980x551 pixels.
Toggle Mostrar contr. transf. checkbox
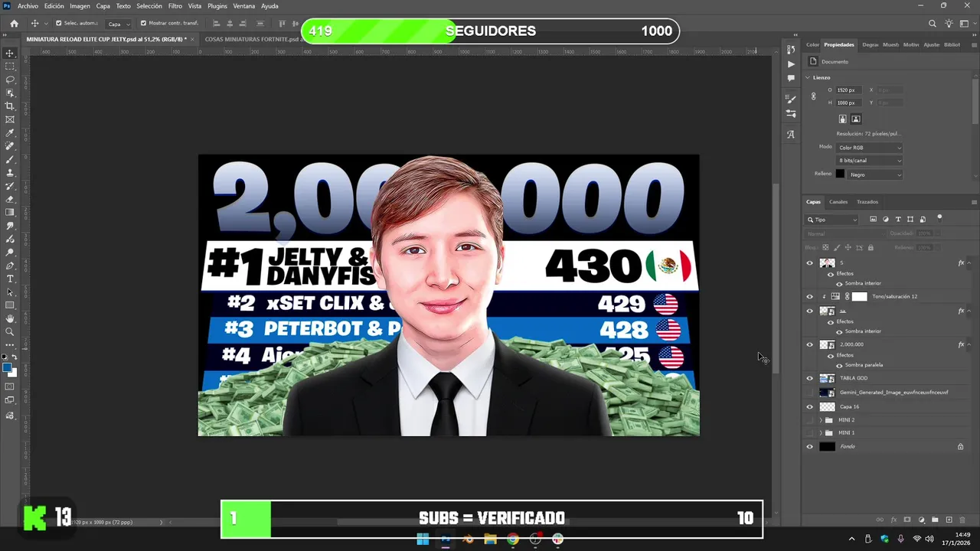[143, 23]
